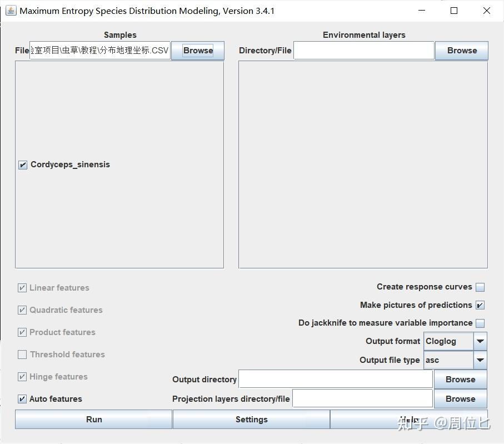Click the Cordyceps_sinensis species label
Screen dimensions: 504x444
70,164
